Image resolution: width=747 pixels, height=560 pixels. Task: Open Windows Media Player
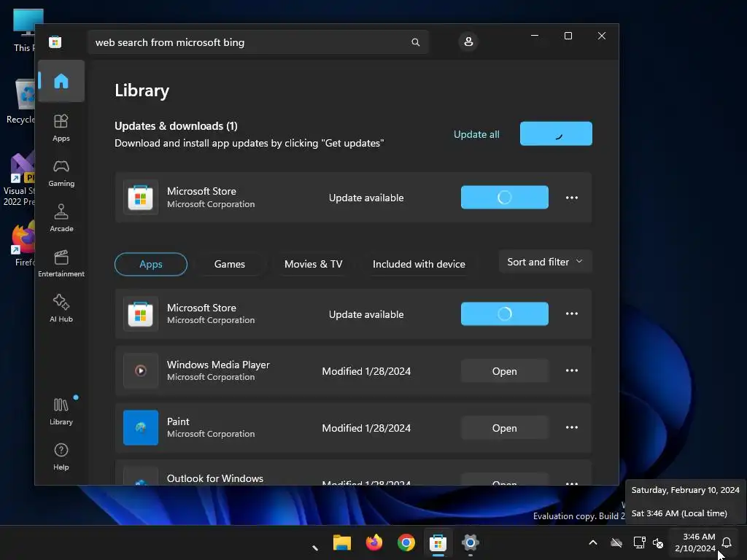pyautogui.click(x=505, y=371)
